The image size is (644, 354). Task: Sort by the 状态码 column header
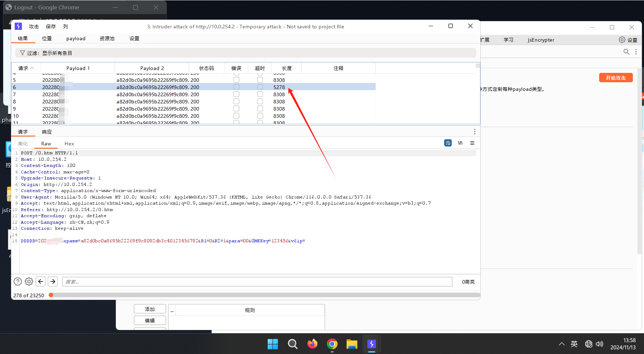[206, 68]
